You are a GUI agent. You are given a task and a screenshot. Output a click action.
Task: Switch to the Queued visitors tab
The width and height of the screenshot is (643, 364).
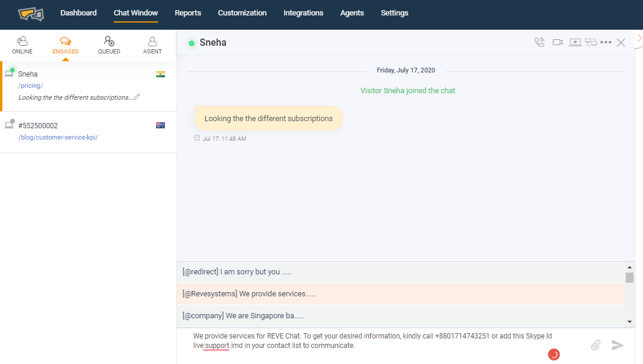(109, 46)
